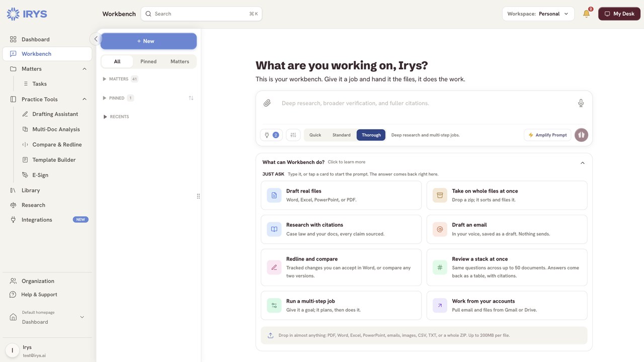Viewport: 644px width, 362px height.
Task: Switch to the Matters tab
Action: [180, 62]
